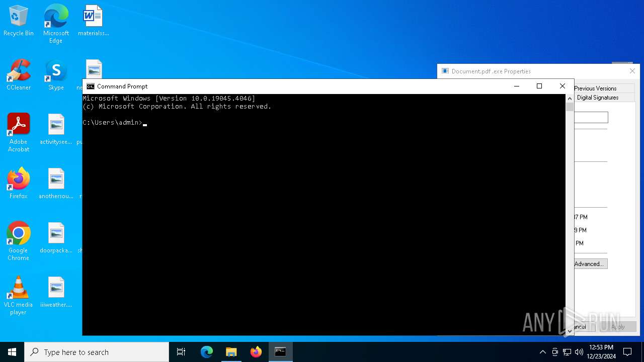
Task: Open the taskbar clock and date
Action: pos(601,352)
